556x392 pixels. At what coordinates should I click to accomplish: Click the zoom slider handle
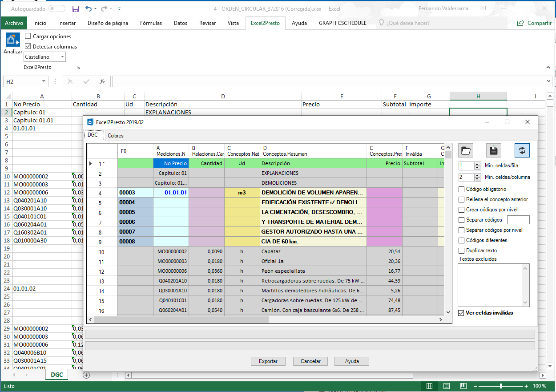[501, 386]
